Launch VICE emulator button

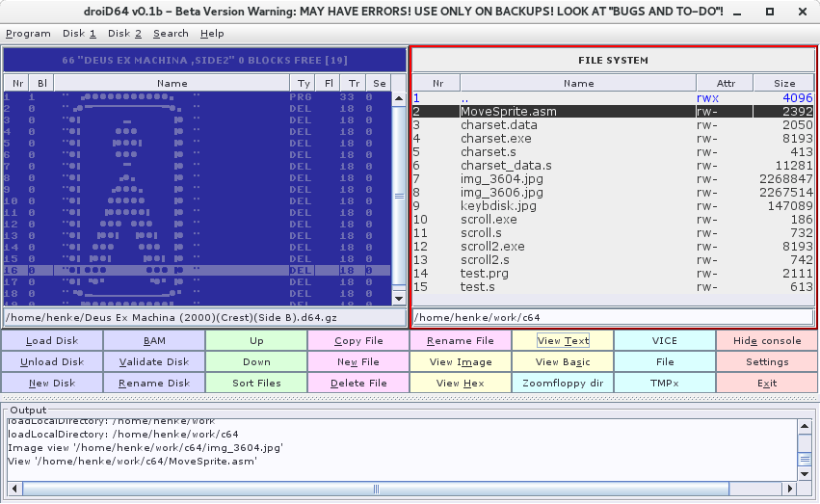(664, 341)
